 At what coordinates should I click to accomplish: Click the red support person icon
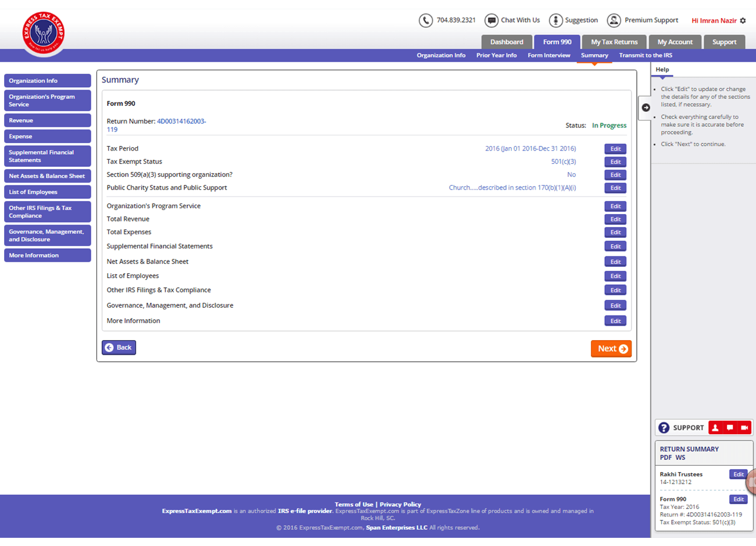point(715,428)
